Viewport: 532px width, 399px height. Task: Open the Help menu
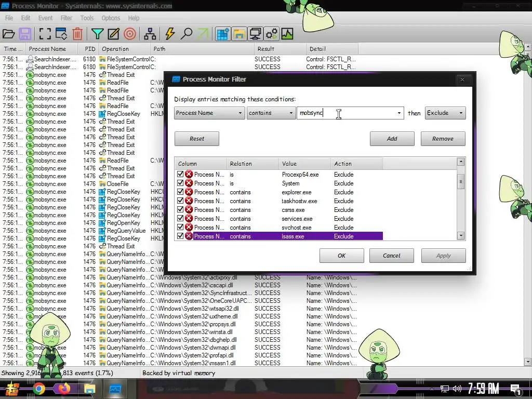coord(134,18)
